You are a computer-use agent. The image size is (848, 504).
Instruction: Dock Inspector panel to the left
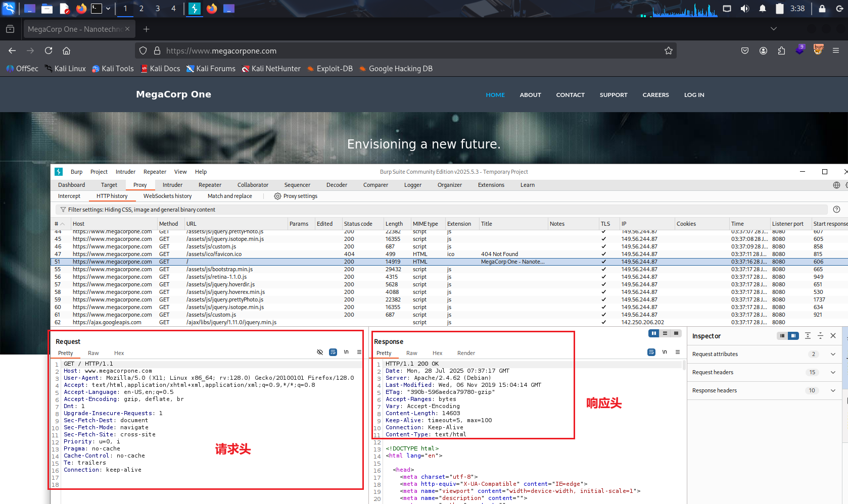[782, 336]
